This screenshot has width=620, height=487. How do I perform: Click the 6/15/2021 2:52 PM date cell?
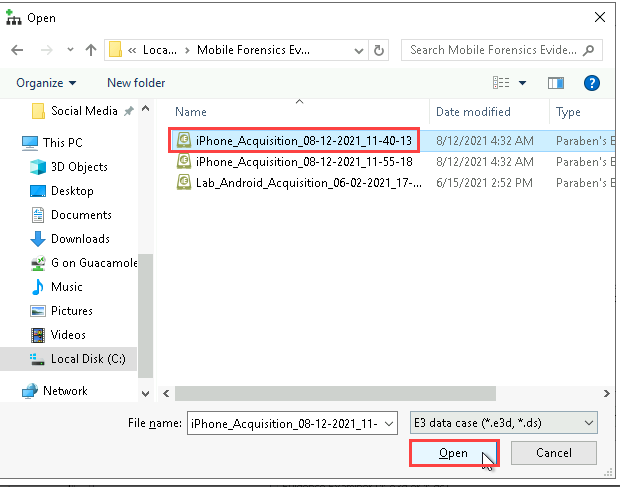point(484,183)
